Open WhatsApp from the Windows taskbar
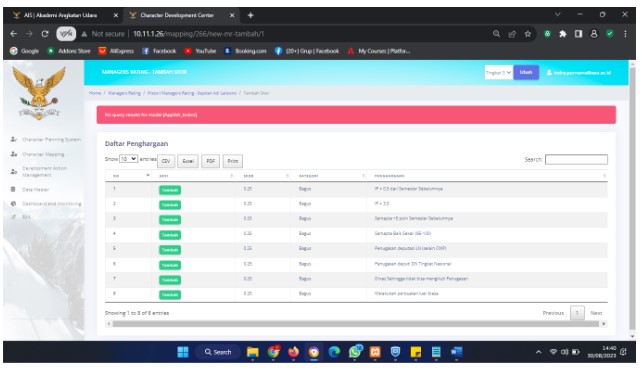The image size is (642, 375). (355, 352)
